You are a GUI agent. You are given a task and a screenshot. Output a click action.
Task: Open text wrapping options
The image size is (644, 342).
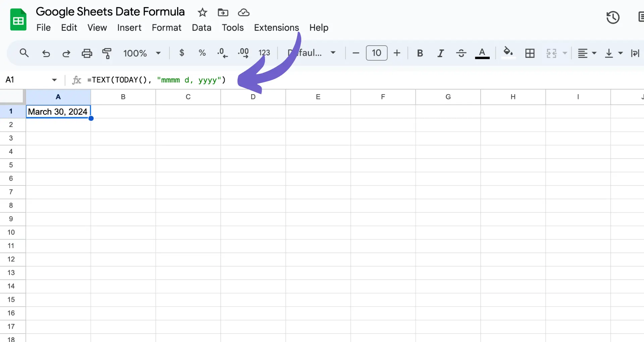[x=636, y=53]
